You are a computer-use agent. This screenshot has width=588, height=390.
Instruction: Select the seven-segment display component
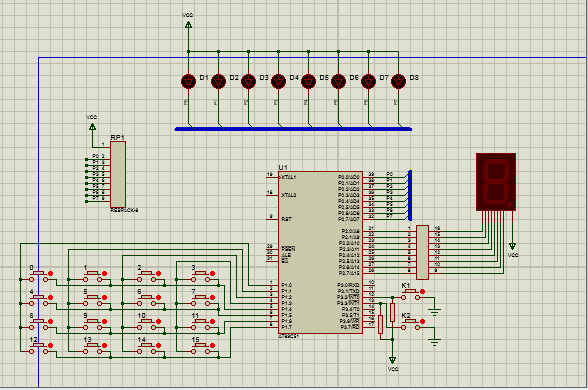(x=496, y=182)
